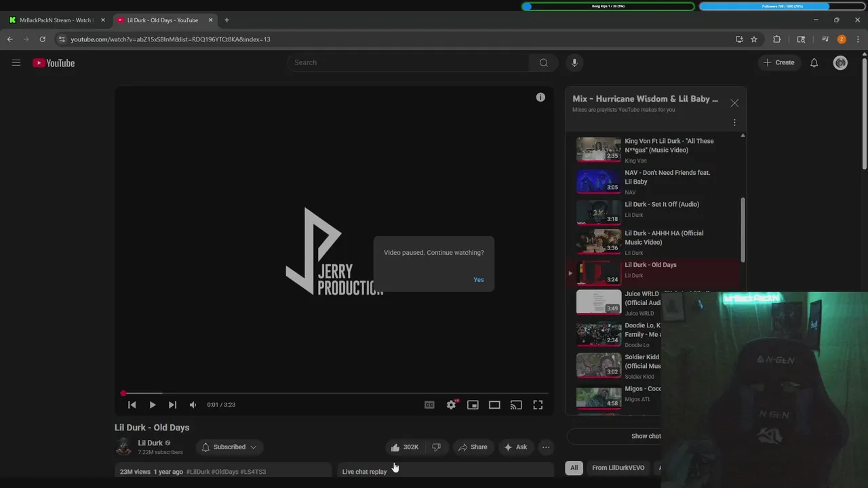The image size is (868, 488).
Task: Open the Ask AI button
Action: 515,447
